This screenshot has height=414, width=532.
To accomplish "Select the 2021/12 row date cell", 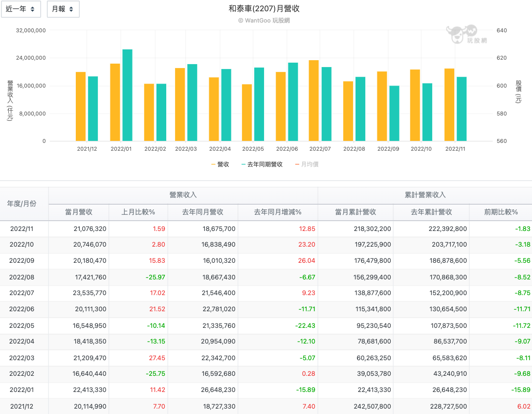I will (x=22, y=406).
